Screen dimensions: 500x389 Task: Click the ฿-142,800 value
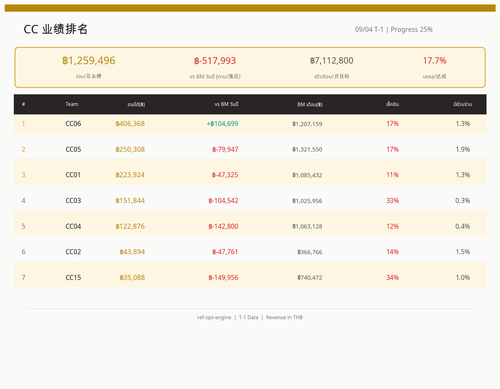tap(223, 226)
